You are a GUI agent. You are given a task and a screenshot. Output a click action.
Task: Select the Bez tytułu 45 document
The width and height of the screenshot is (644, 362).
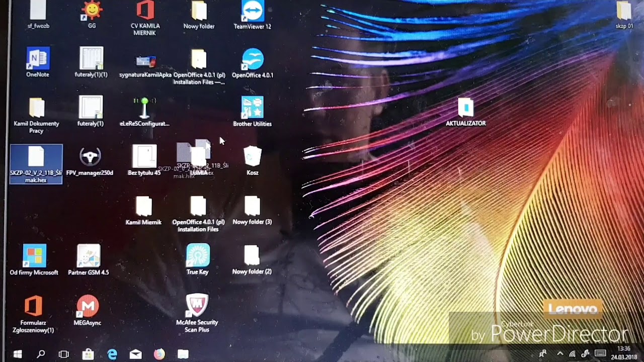click(144, 160)
